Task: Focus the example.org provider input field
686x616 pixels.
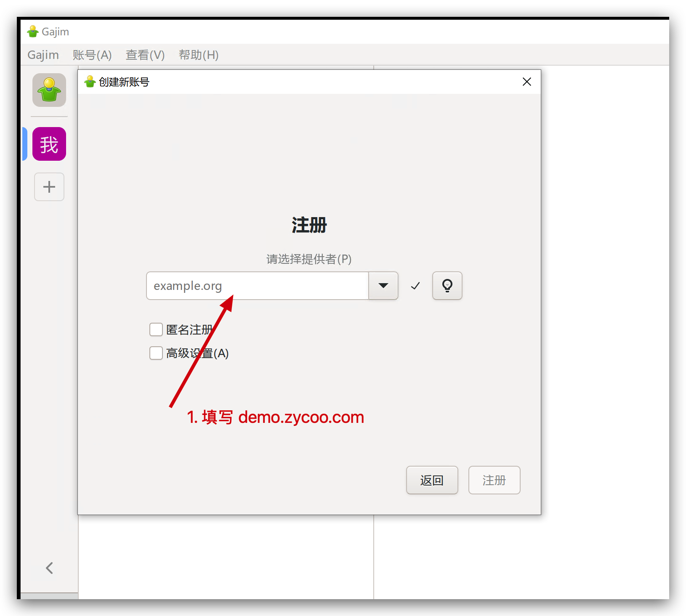Action: click(258, 286)
